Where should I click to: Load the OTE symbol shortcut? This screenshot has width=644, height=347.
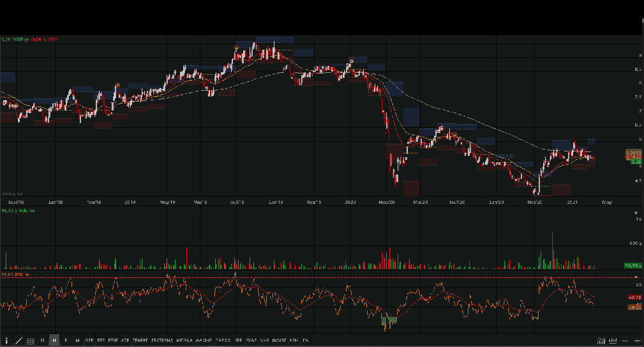[x=89, y=341]
